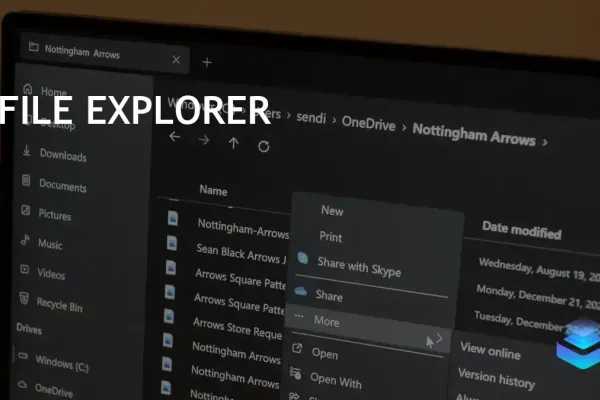This screenshot has width=600, height=400.
Task: Open Music in the sidebar
Action: tap(50, 244)
